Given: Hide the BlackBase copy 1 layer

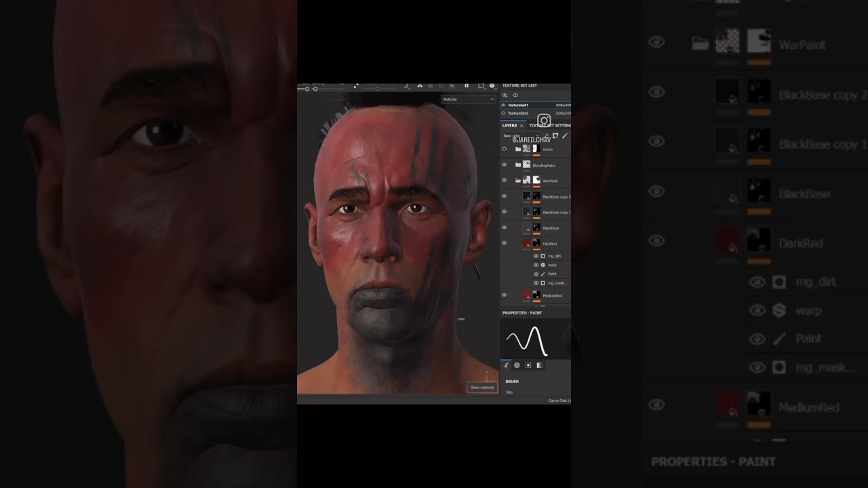Looking at the screenshot, I should click(504, 211).
